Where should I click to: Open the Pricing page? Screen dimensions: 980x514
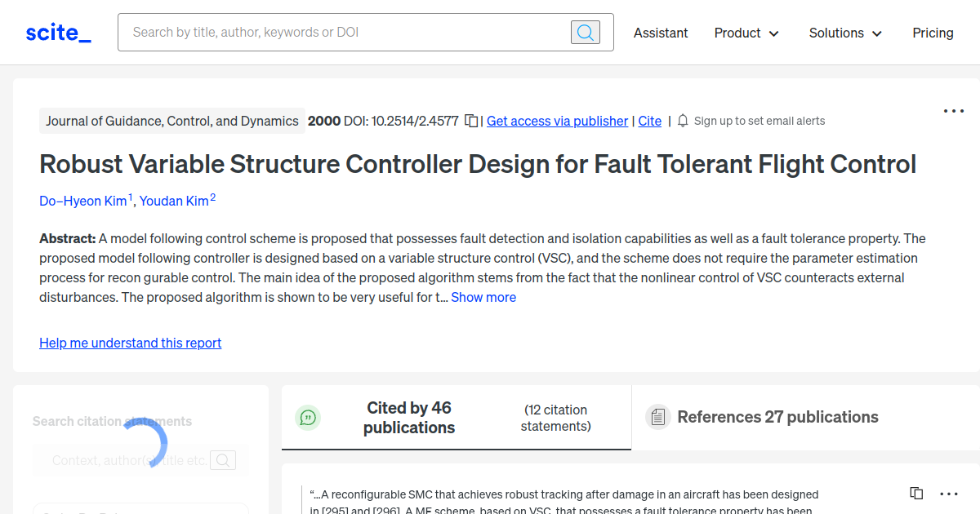pyautogui.click(x=933, y=33)
